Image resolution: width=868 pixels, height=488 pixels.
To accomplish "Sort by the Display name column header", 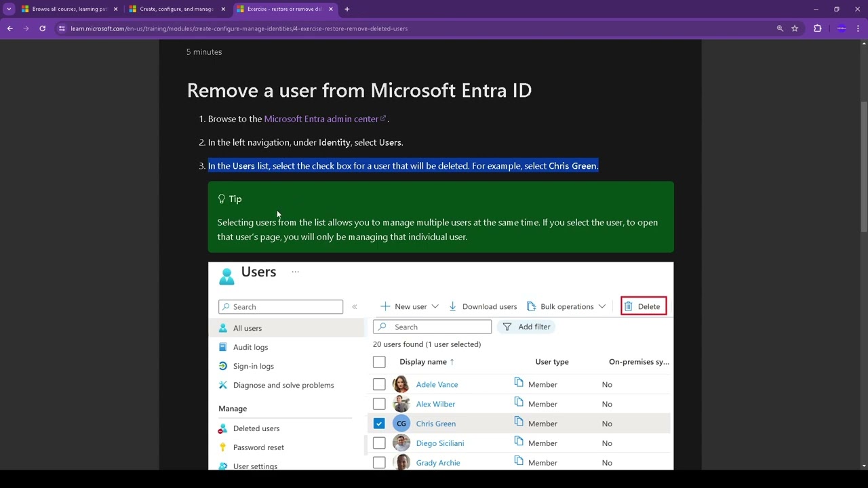I will click(x=427, y=362).
